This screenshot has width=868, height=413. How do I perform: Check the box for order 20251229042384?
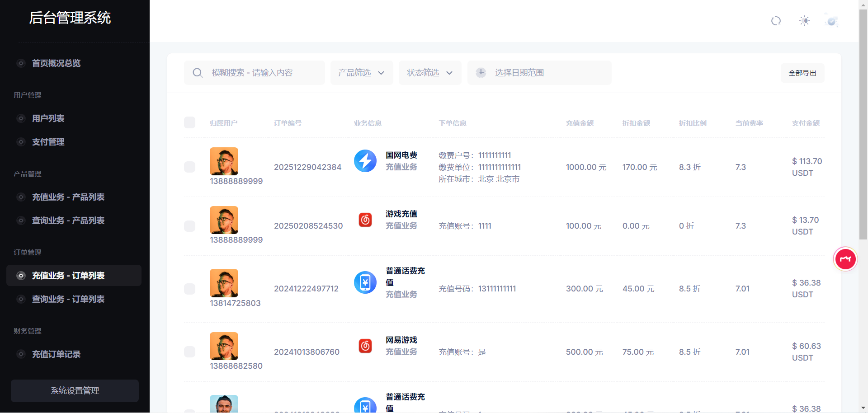point(189,167)
